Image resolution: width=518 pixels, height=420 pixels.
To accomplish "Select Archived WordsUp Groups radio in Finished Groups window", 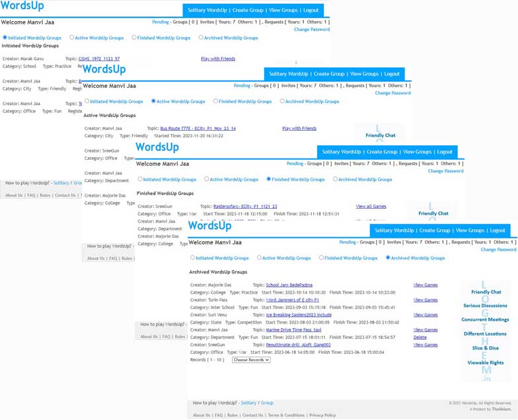I will [336, 179].
